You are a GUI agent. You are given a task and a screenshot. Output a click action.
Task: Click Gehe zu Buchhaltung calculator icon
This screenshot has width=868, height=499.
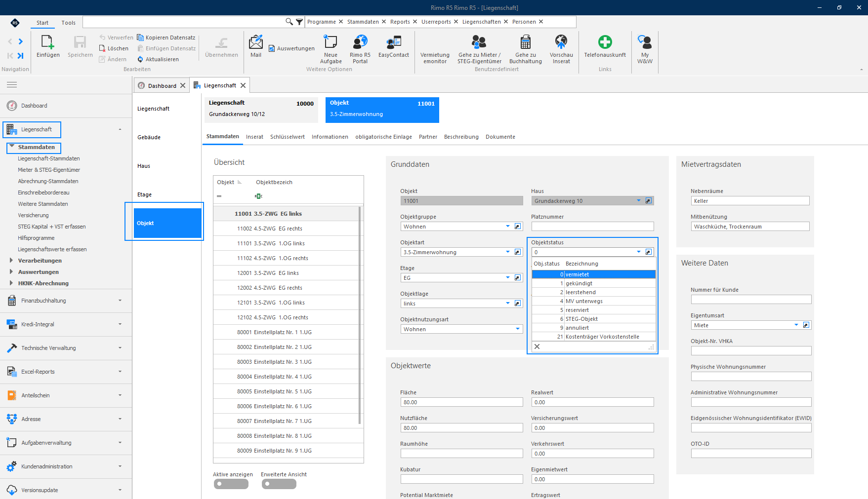[x=526, y=42]
